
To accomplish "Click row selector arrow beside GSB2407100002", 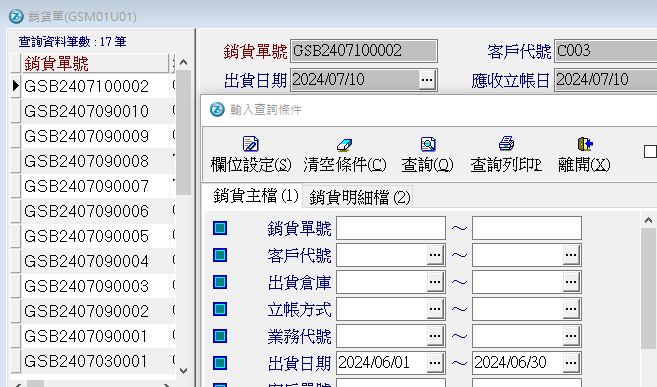I will [x=16, y=86].
